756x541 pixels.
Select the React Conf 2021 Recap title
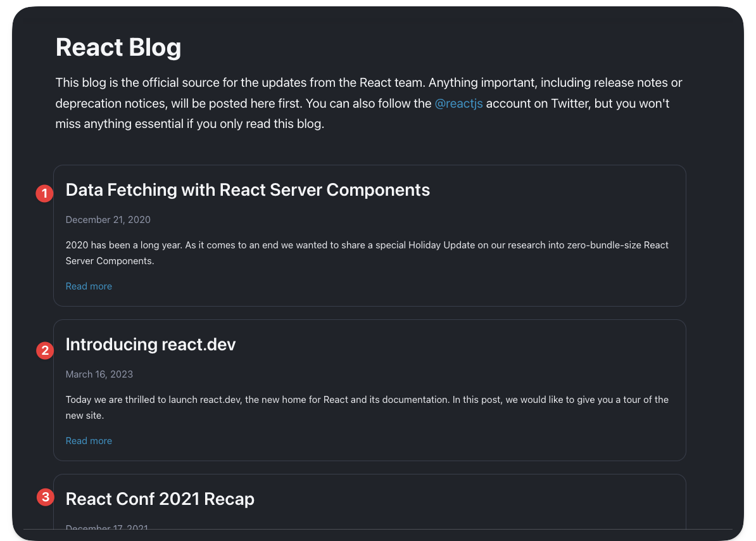pos(160,499)
